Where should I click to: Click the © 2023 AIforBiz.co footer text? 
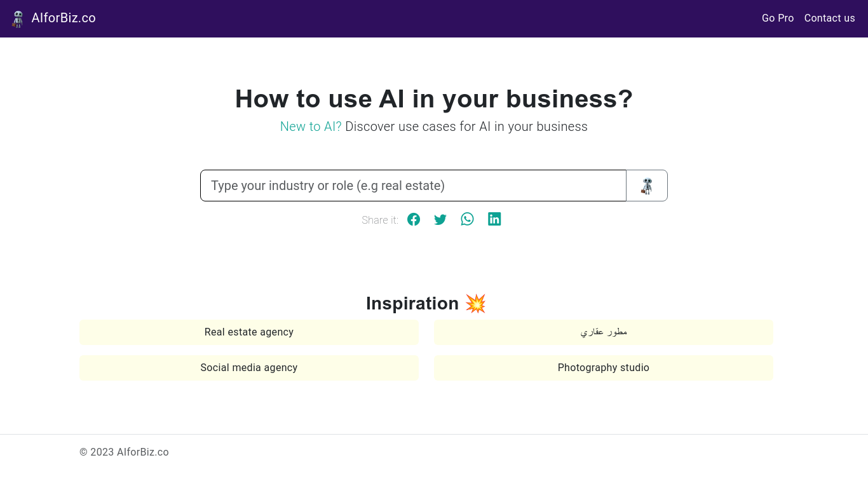124,452
